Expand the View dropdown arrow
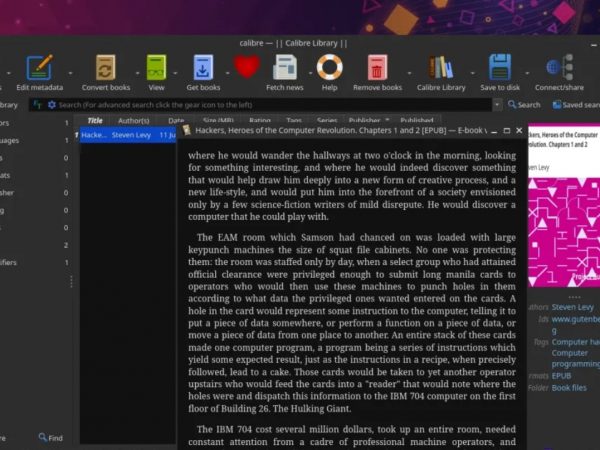Screen dimensions: 600x450 coord(175,73)
